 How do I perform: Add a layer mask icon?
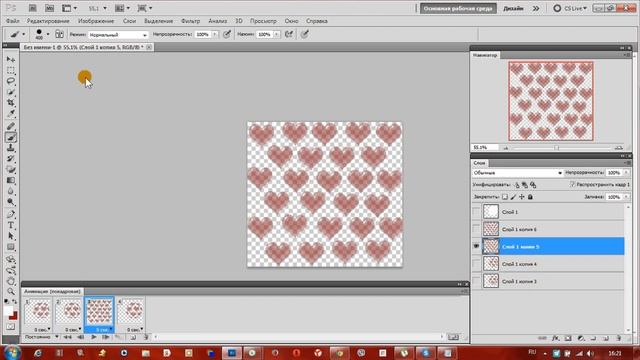tap(568, 338)
